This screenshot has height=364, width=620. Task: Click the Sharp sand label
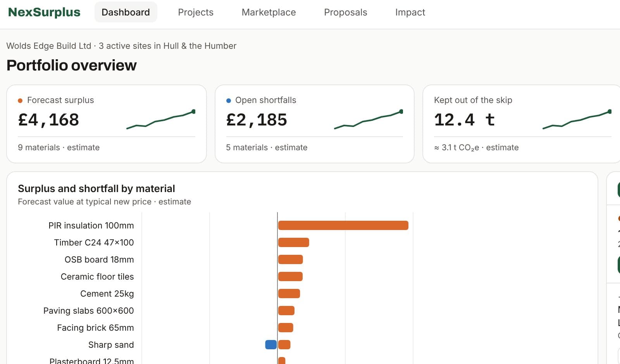click(x=111, y=345)
